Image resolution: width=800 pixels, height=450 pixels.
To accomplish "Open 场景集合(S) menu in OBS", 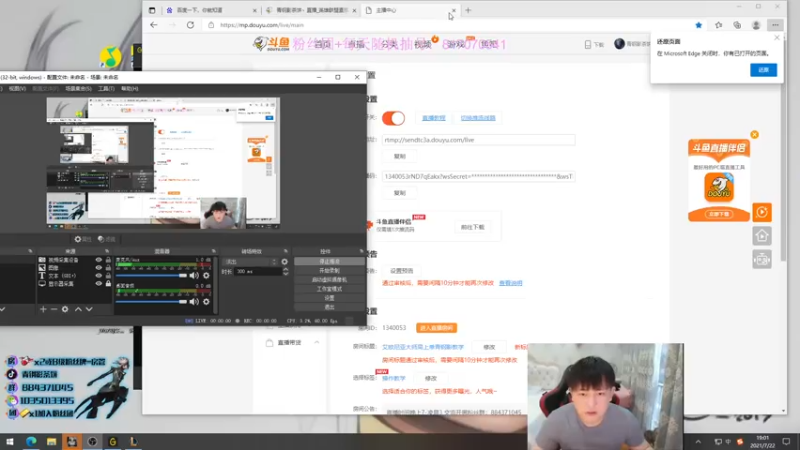I will 78,89.
